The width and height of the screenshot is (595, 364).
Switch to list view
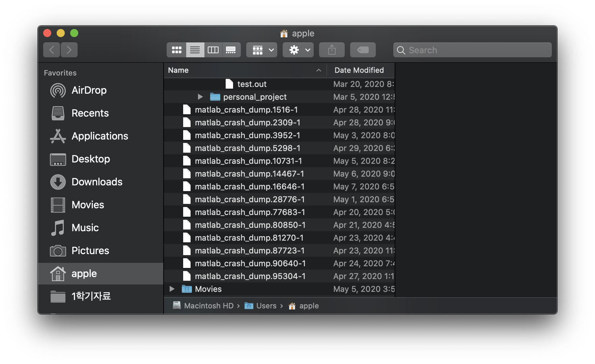[x=195, y=50]
